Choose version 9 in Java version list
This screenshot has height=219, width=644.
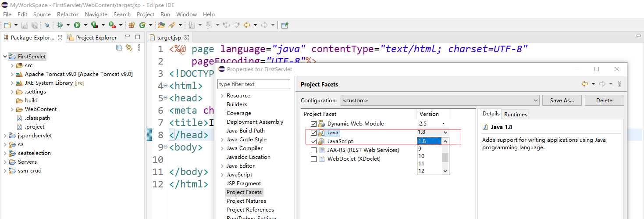click(429, 148)
